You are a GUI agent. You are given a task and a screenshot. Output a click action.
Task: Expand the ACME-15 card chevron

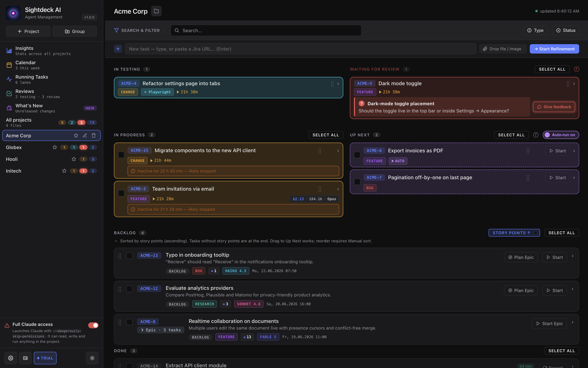tap(338, 151)
